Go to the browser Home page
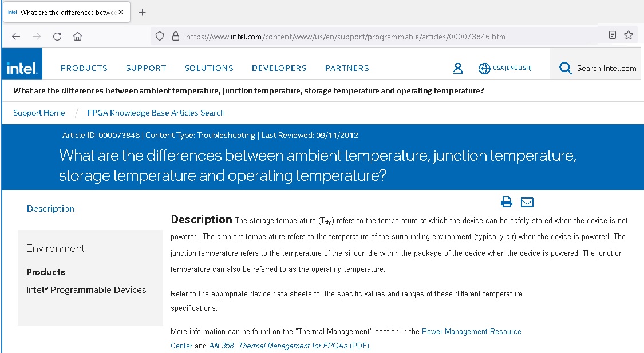The width and height of the screenshot is (644, 353). click(77, 37)
